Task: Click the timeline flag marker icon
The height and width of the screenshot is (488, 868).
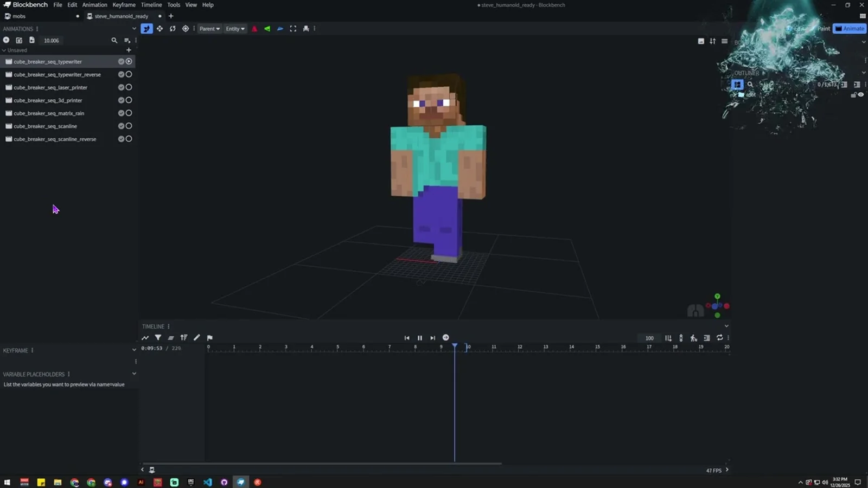Action: (210, 338)
